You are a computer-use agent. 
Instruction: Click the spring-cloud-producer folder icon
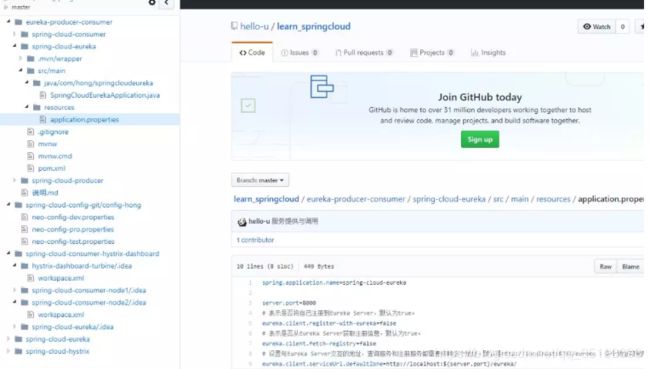pos(24,180)
